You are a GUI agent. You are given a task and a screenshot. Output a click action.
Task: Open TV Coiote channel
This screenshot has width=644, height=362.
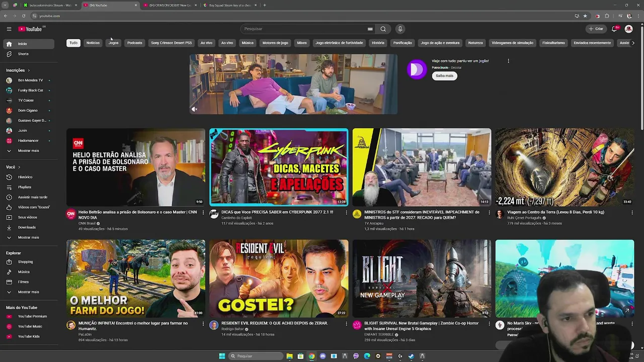pos(28,100)
